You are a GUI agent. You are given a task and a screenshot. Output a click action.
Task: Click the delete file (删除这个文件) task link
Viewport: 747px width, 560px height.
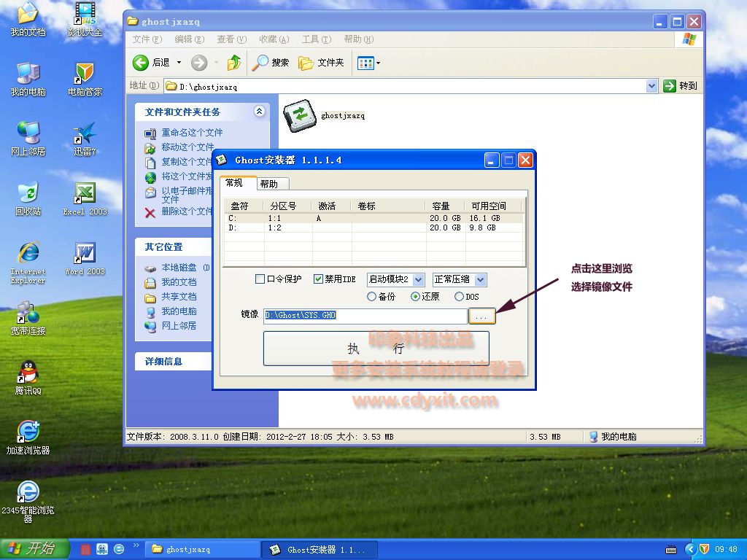187,211
